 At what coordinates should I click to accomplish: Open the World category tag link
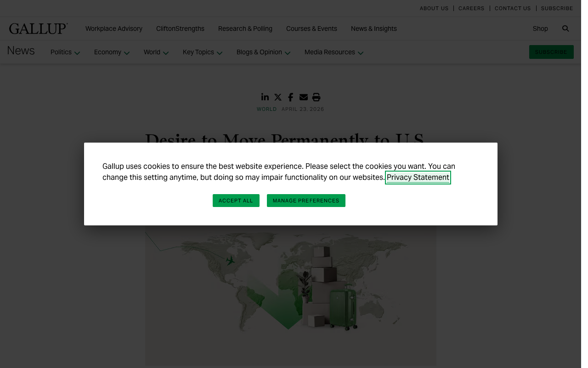(267, 109)
